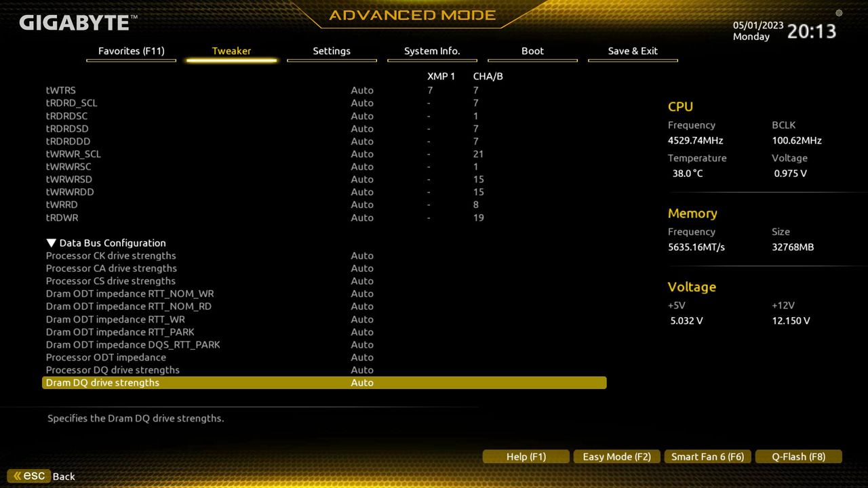Image resolution: width=868 pixels, height=488 pixels.
Task: Select the Tweaker tab
Action: [231, 52]
